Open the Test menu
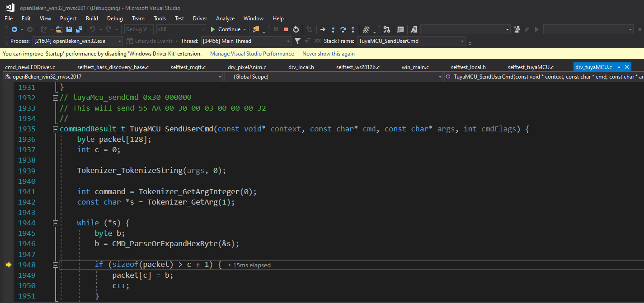 pos(179,19)
